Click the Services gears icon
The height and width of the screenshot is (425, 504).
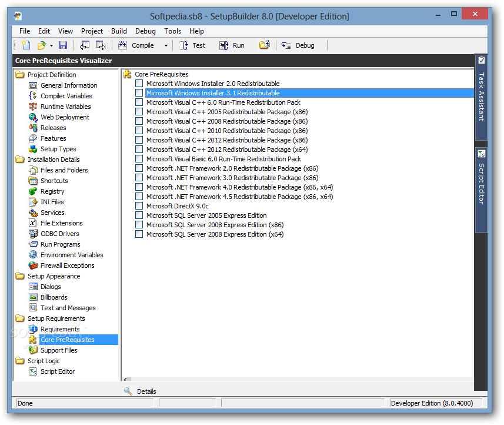click(33, 213)
